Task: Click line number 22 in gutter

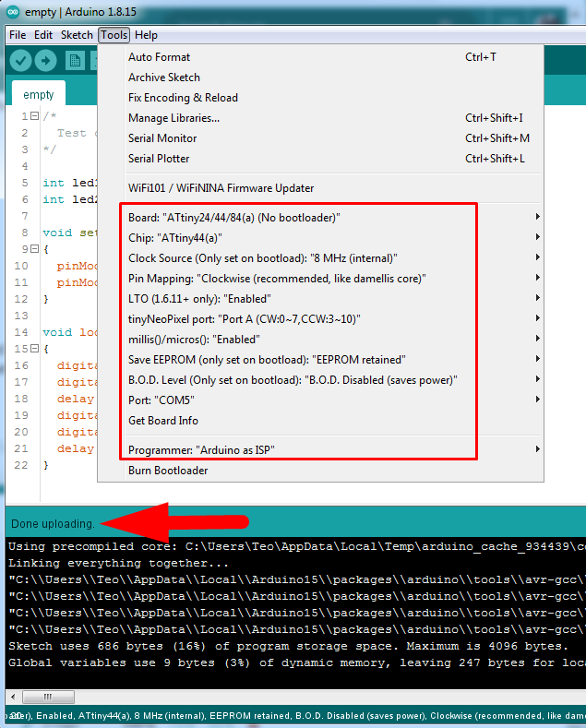Action: point(21,465)
